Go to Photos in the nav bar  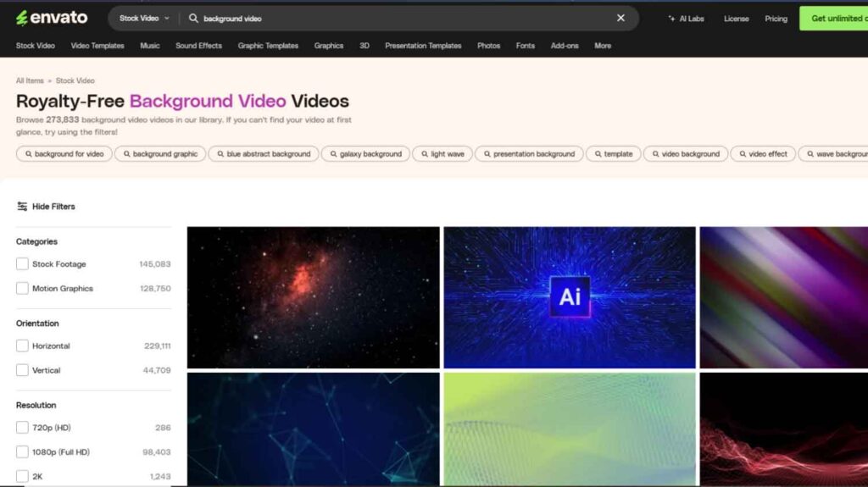(489, 46)
